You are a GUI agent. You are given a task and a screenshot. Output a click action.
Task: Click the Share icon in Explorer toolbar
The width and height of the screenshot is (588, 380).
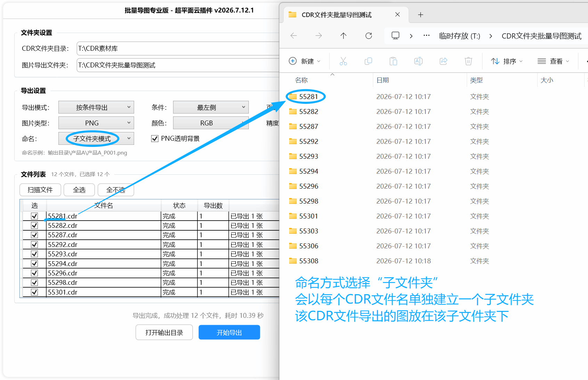443,61
